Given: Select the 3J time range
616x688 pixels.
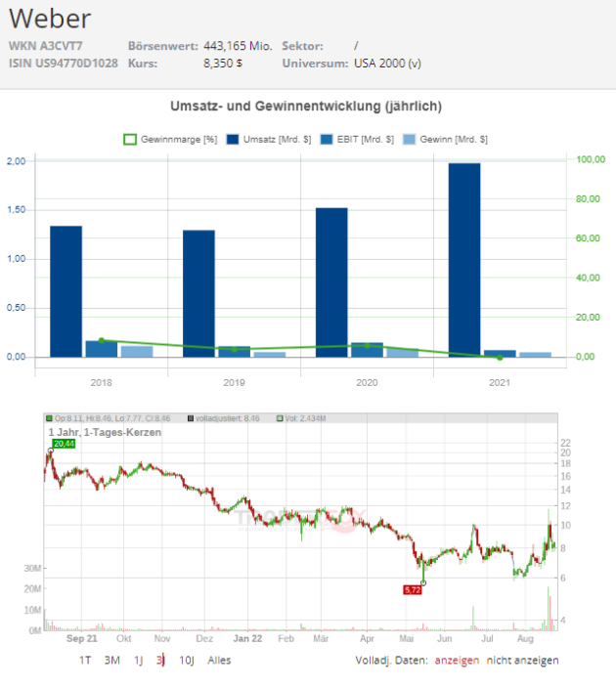Looking at the screenshot, I should [x=160, y=661].
